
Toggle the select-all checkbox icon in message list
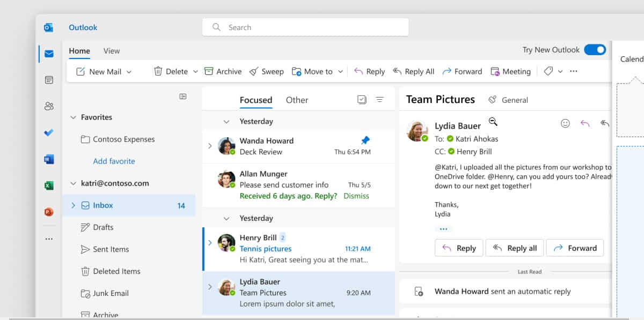pos(362,100)
